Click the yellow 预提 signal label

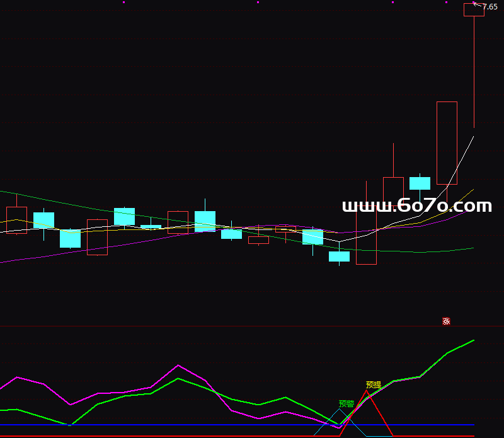point(374,384)
